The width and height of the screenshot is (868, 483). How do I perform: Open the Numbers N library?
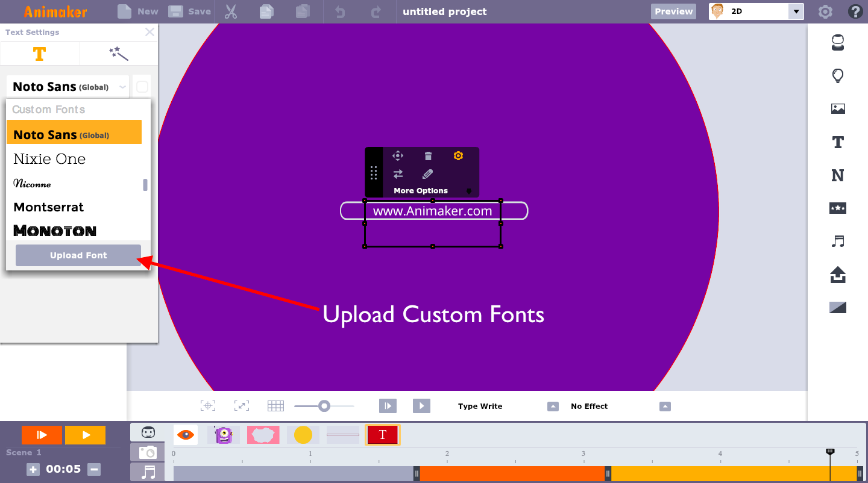[x=838, y=175]
